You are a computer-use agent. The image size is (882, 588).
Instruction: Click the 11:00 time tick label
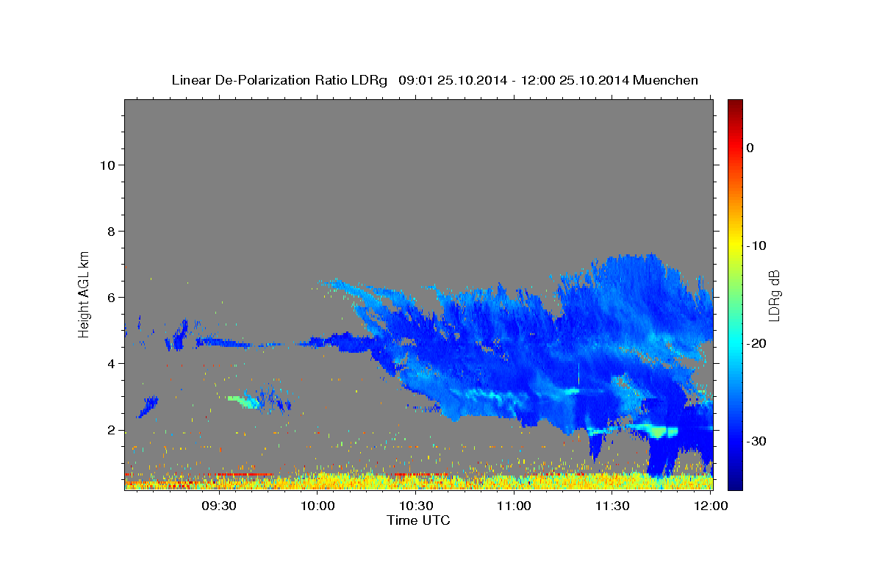[x=514, y=506]
